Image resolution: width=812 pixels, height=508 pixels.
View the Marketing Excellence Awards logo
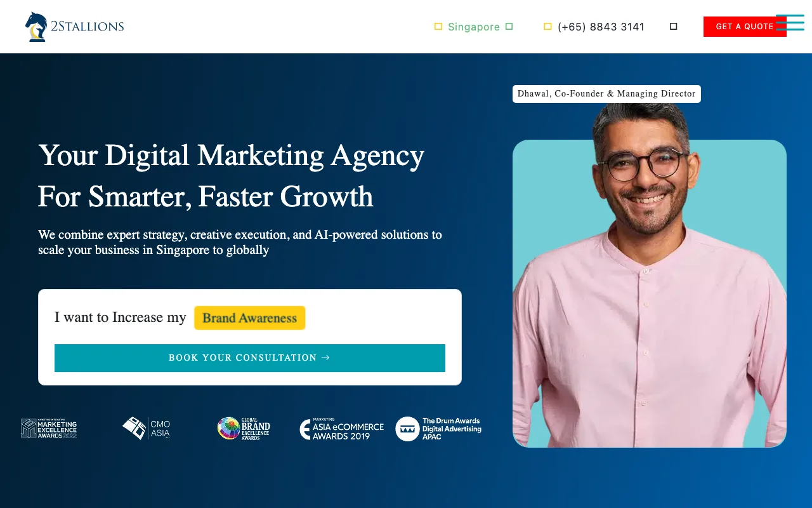(x=49, y=429)
